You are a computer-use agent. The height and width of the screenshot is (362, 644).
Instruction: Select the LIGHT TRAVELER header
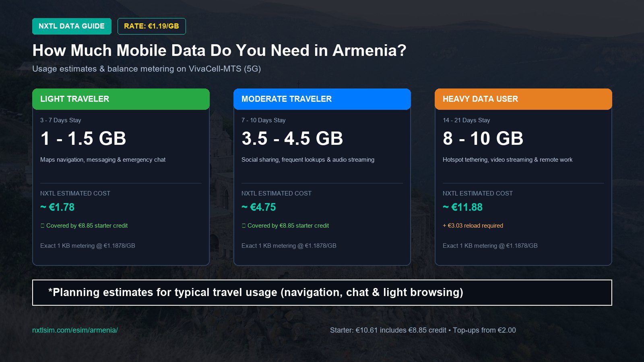coord(121,99)
